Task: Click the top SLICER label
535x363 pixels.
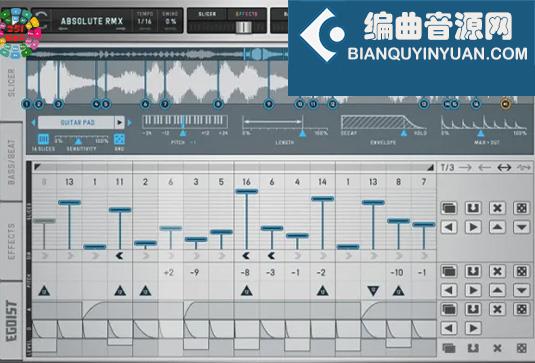Action: 207,14
